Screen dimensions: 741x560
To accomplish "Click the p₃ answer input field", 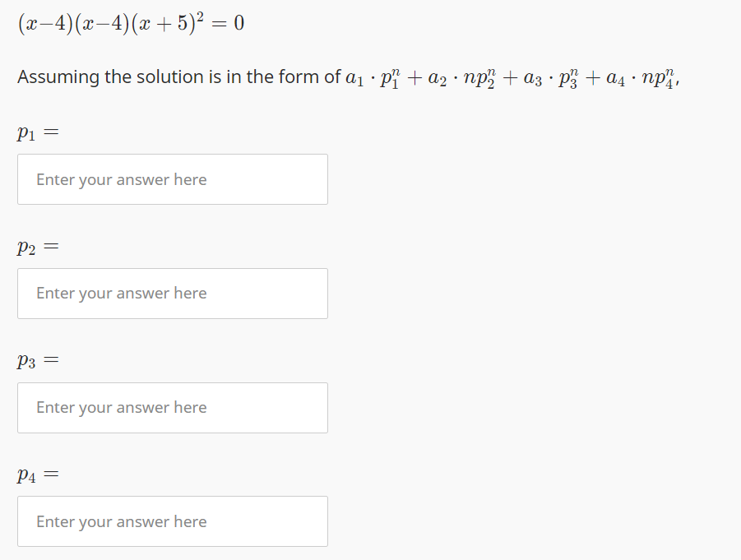I will pyautogui.click(x=173, y=408).
